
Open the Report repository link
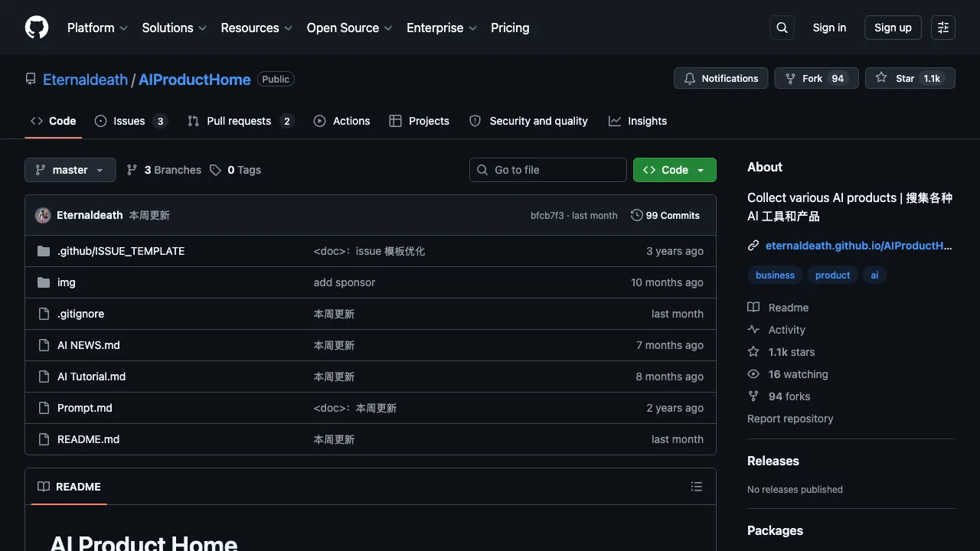[x=790, y=419]
